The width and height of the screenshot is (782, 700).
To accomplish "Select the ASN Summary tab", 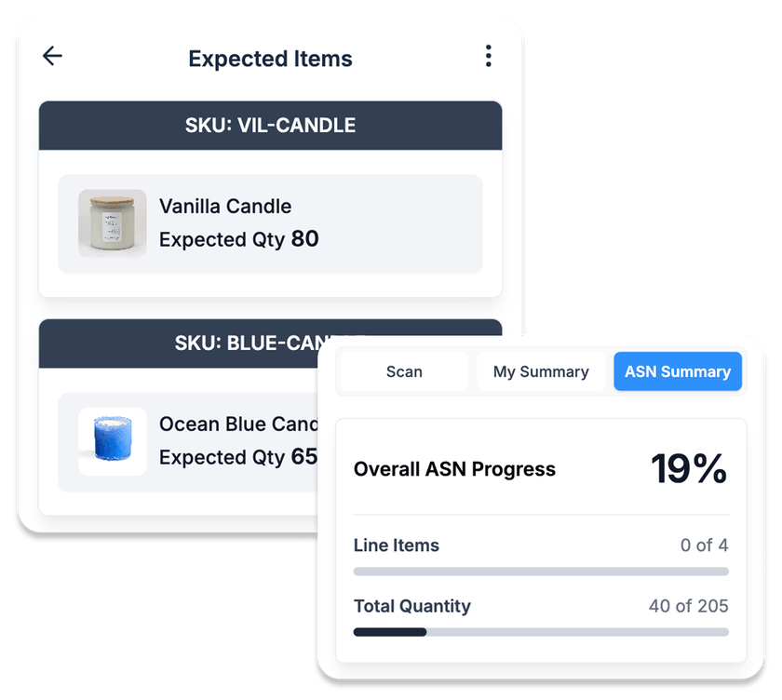I will click(677, 371).
